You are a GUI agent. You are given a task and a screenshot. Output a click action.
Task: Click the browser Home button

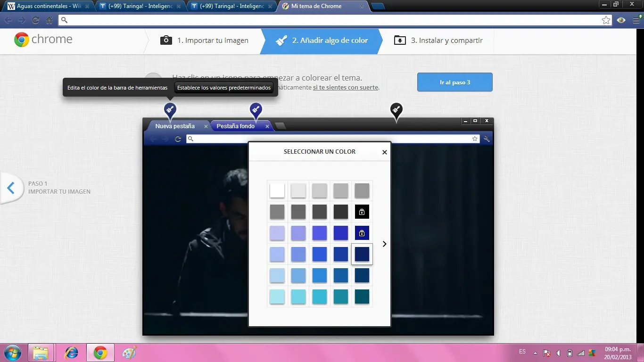click(x=50, y=20)
